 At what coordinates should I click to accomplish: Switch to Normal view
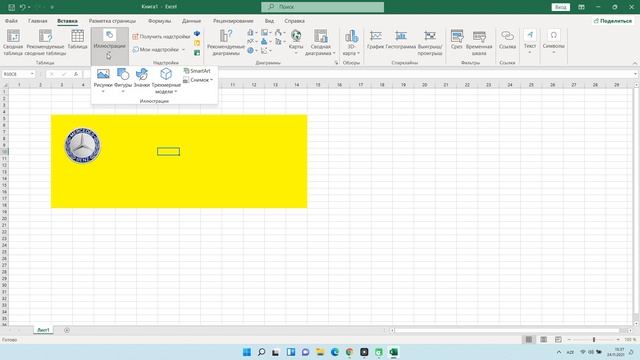[x=529, y=340]
